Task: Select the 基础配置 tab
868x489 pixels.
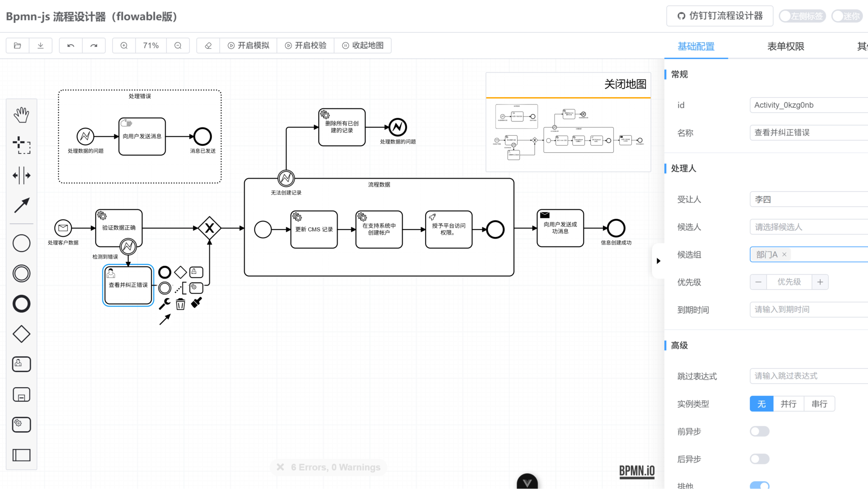Action: tap(696, 46)
